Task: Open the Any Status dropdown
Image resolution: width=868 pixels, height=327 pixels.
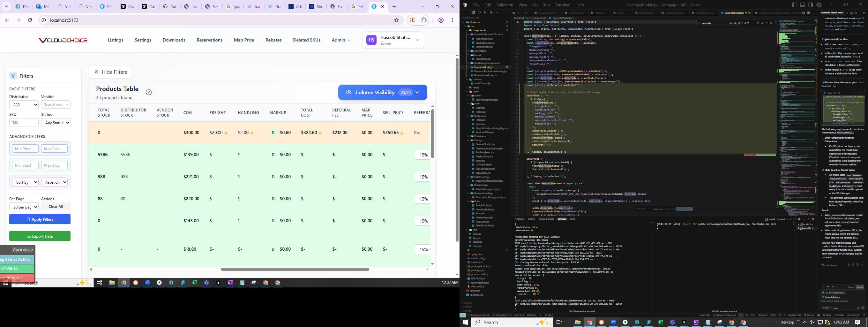Action: [x=56, y=123]
